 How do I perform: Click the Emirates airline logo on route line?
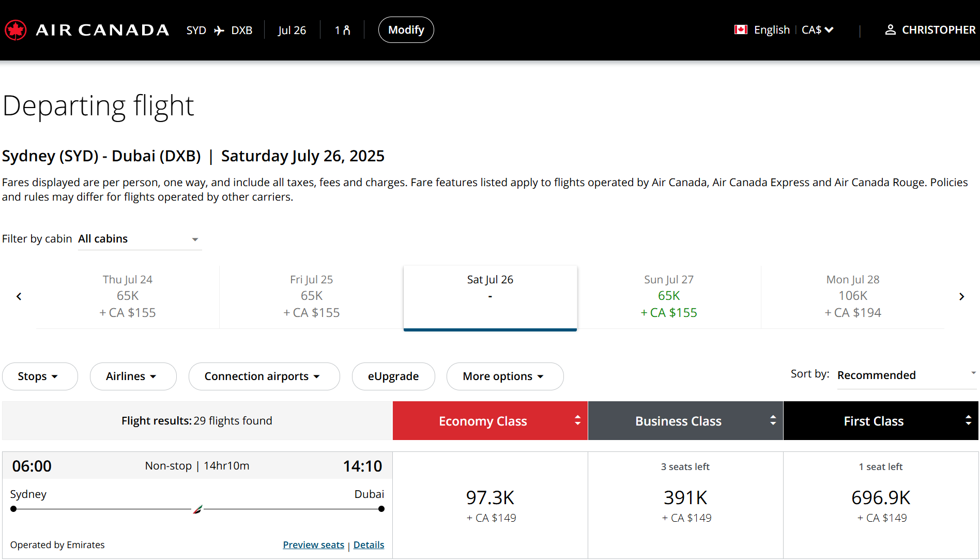(197, 509)
